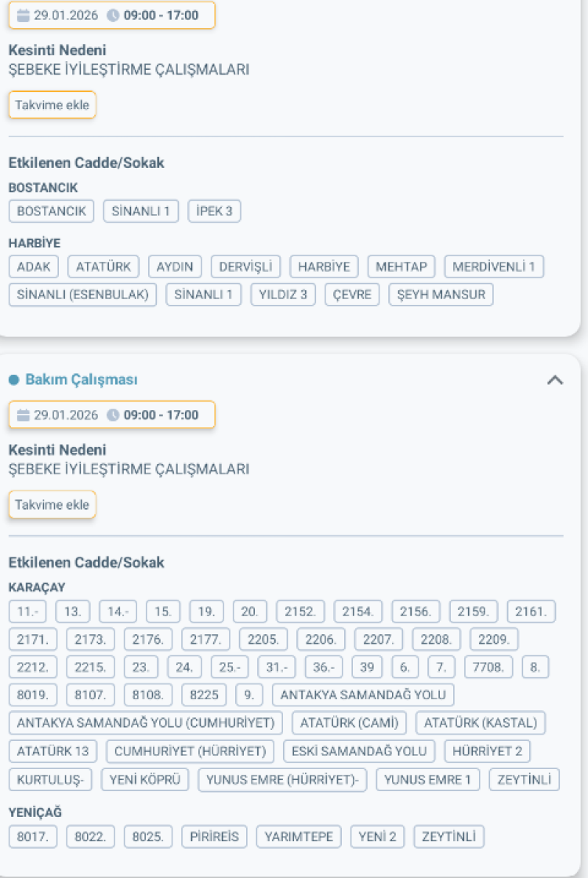
Task: Choose the ESKİ SAMANDAĞ YOLU tag
Action: tap(359, 751)
